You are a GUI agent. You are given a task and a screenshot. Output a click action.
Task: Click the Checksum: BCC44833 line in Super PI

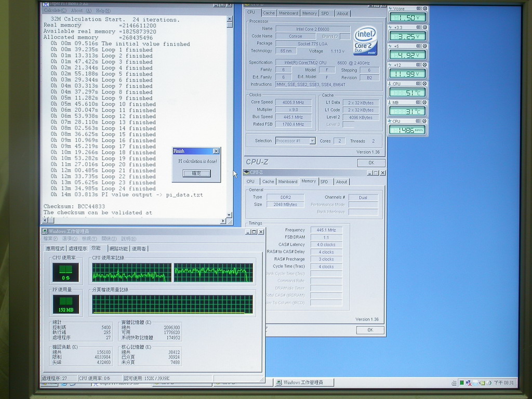click(x=74, y=206)
